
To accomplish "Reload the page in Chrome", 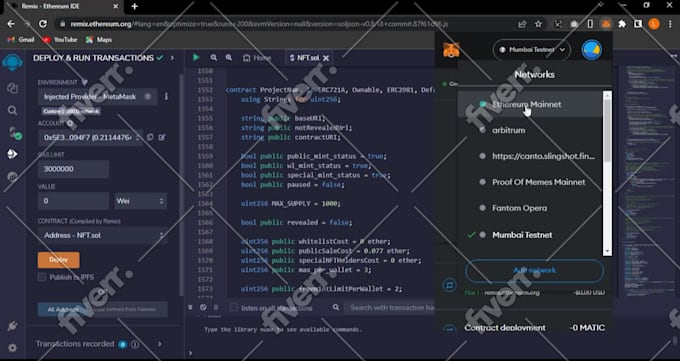I will [42, 24].
